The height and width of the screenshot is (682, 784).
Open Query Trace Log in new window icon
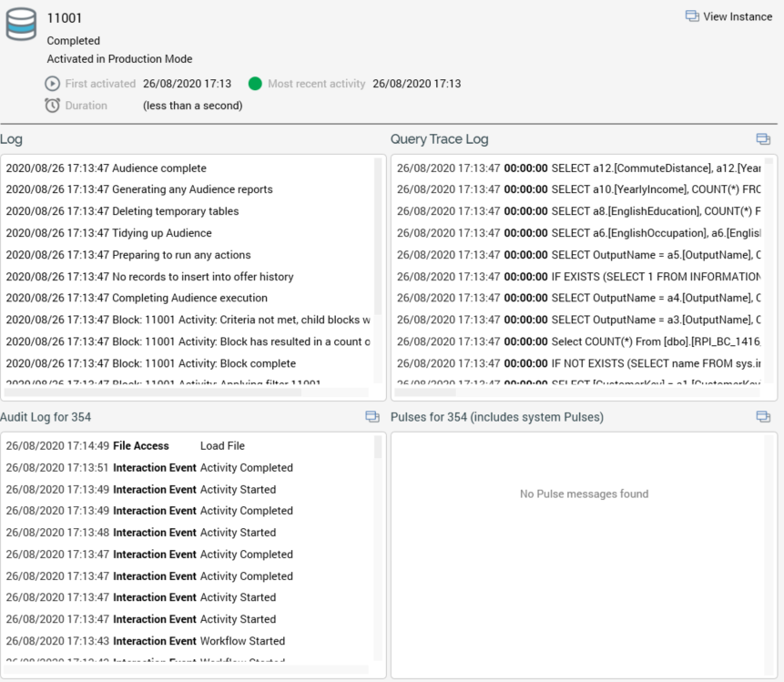763,139
